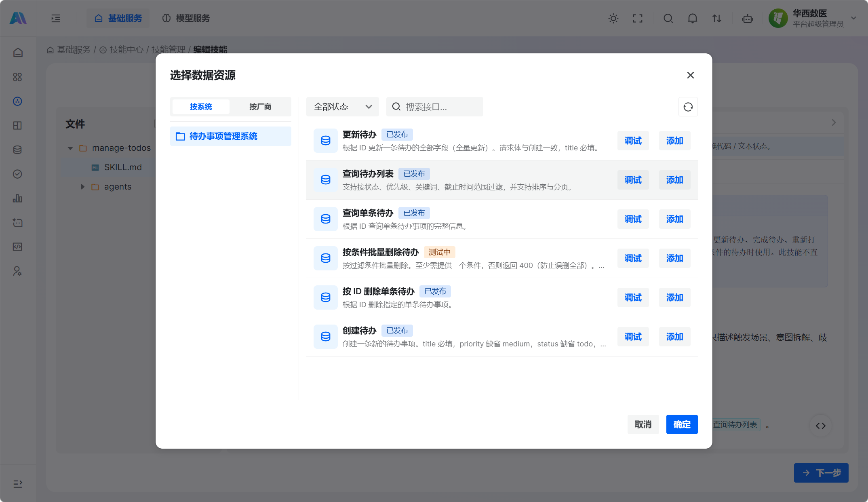The image size is (868, 502).
Task: Go to home via sidebar house icon
Action: (17, 53)
